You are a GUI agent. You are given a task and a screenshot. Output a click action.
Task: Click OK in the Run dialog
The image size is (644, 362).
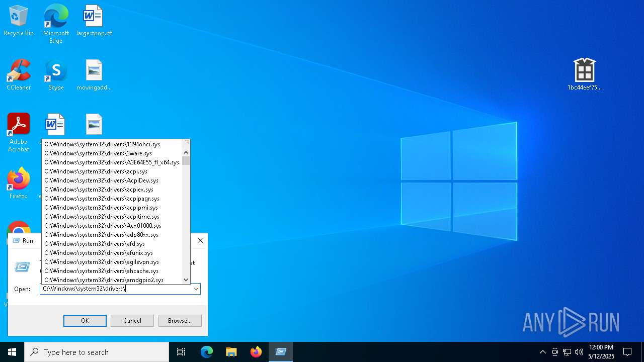tap(85, 321)
